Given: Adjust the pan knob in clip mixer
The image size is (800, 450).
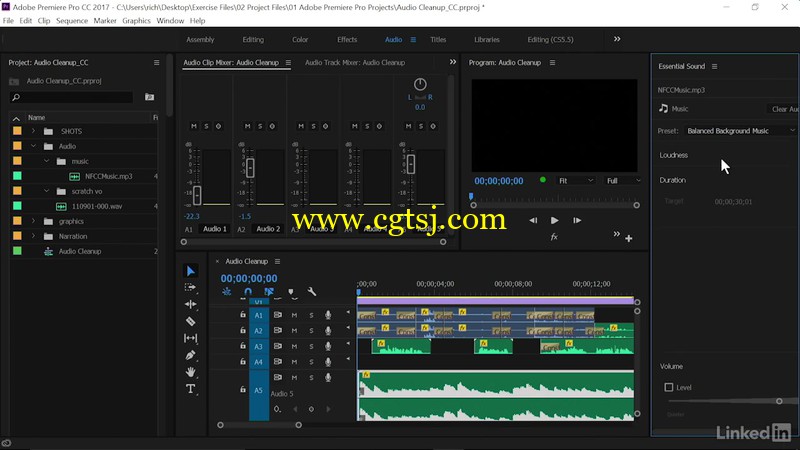Looking at the screenshot, I should pos(420,84).
